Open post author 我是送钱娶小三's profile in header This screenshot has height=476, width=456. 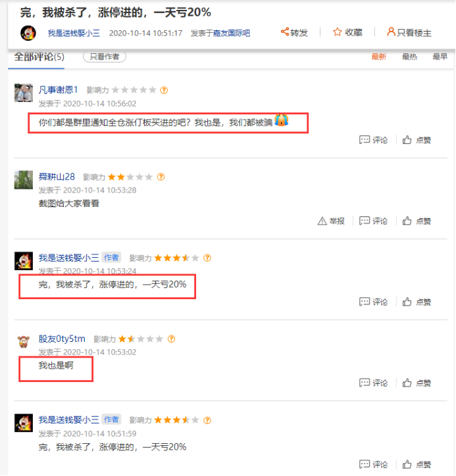coord(74,33)
